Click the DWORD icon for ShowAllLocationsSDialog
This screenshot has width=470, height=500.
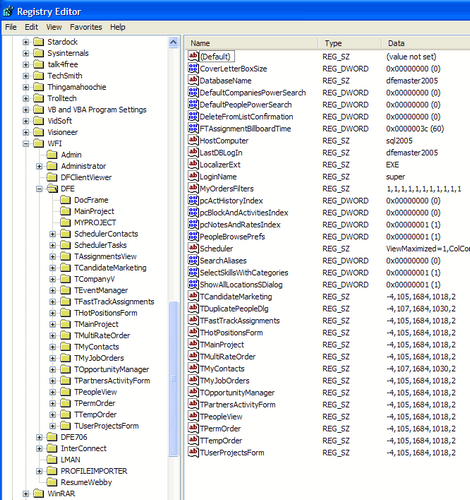pos(193,284)
